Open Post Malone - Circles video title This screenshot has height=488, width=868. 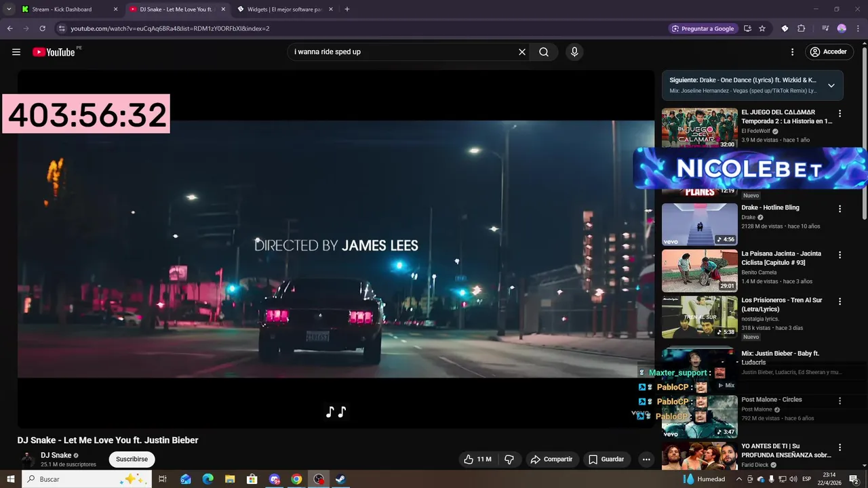772,400
